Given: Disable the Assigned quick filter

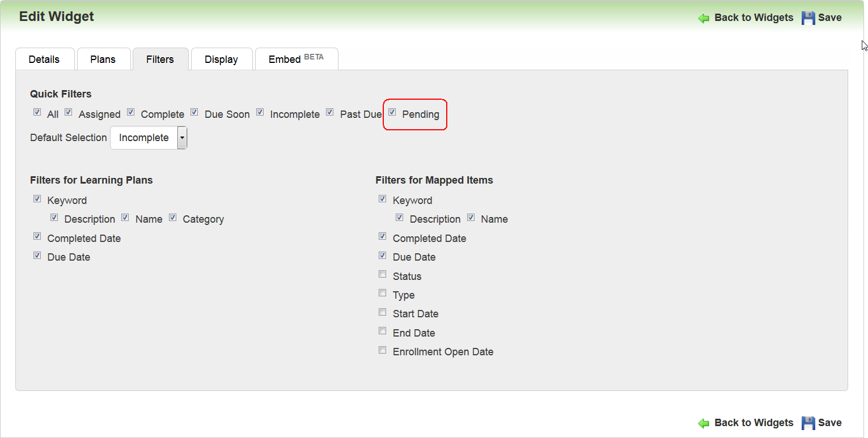Looking at the screenshot, I should [x=69, y=112].
